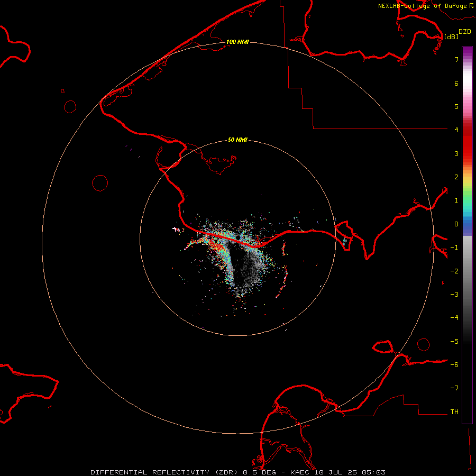Click the [dB] units label
This screenshot has height=476, width=476.
tap(451, 36)
